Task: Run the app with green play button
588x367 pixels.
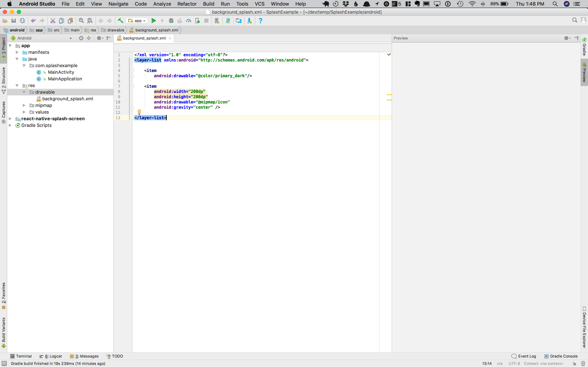Action: (x=153, y=21)
